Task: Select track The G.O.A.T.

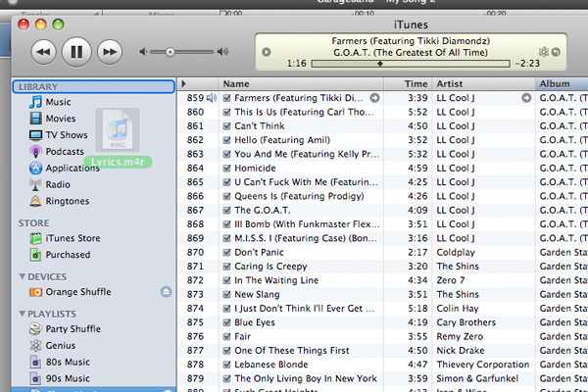Action: 263,210
